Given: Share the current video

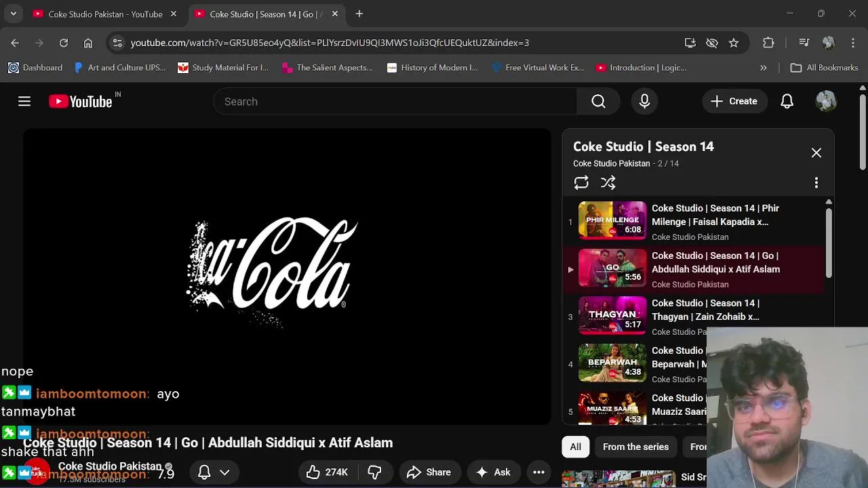Looking at the screenshot, I should (429, 472).
